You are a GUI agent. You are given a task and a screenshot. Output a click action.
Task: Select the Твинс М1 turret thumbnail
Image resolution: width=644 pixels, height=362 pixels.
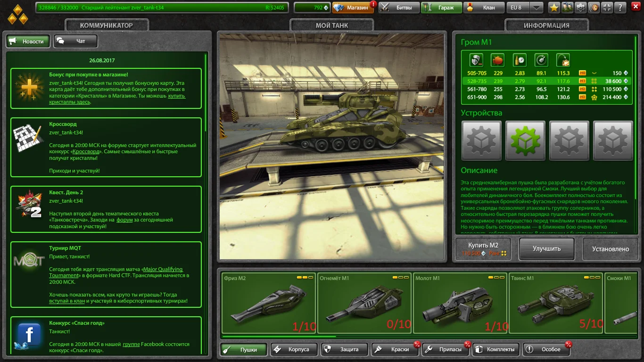click(x=555, y=304)
